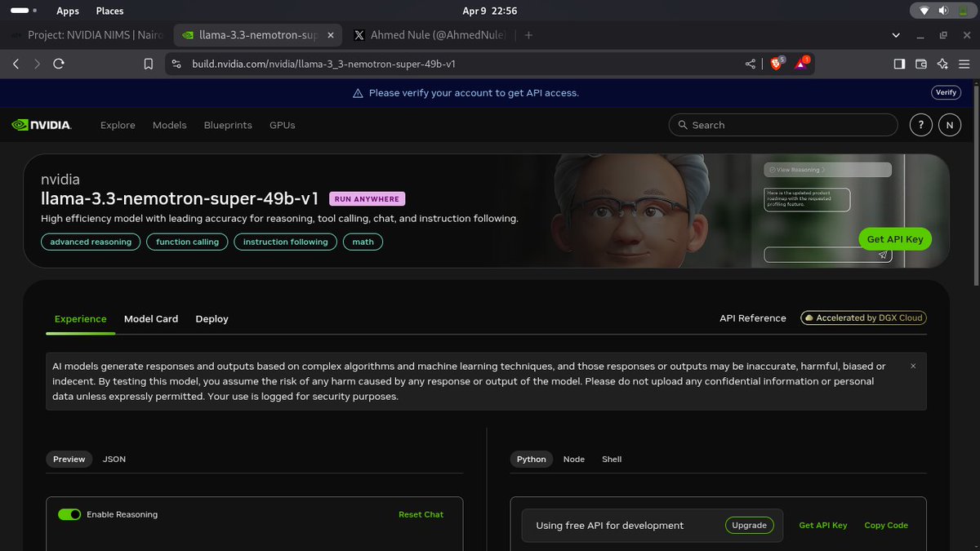Screen dimensions: 980x551
Task: Open the Model Card tab
Action: point(151,319)
